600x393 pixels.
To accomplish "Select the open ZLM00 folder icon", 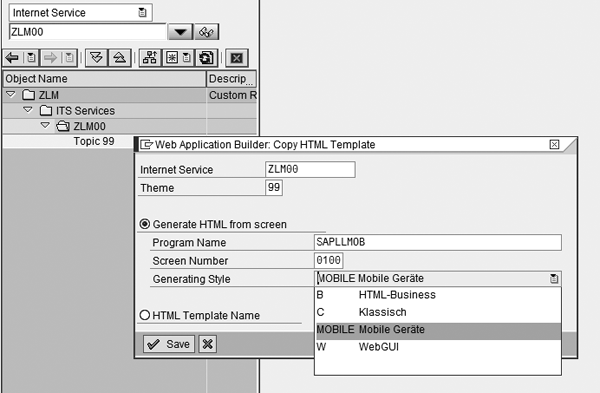I will (63, 126).
